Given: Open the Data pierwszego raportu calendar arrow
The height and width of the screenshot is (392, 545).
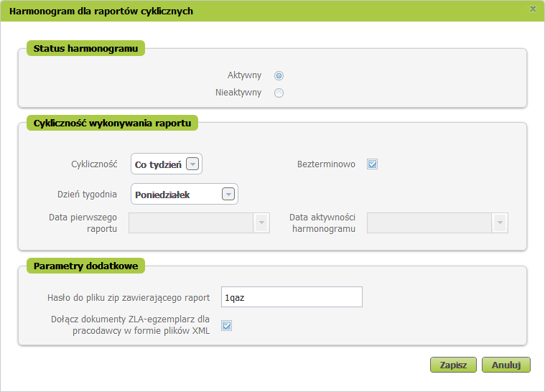Looking at the screenshot, I should point(261,223).
